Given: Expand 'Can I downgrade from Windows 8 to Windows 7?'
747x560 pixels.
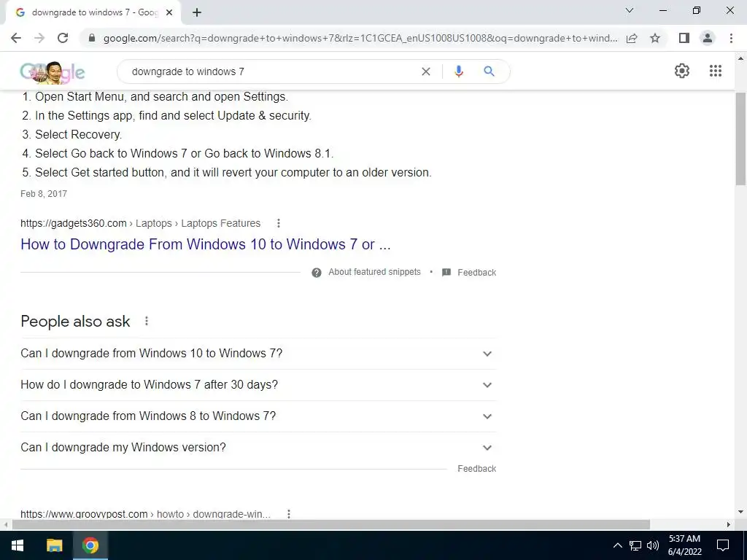Looking at the screenshot, I should [258, 416].
